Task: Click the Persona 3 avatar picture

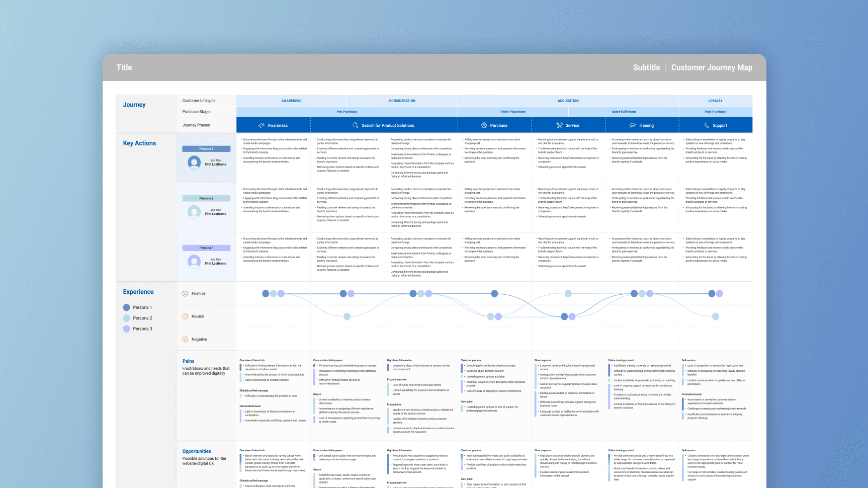Action: tap(194, 261)
